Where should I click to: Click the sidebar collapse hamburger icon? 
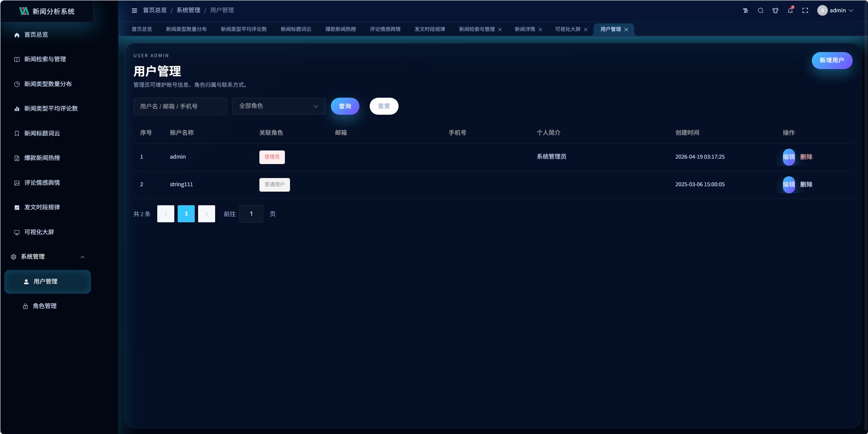point(134,11)
